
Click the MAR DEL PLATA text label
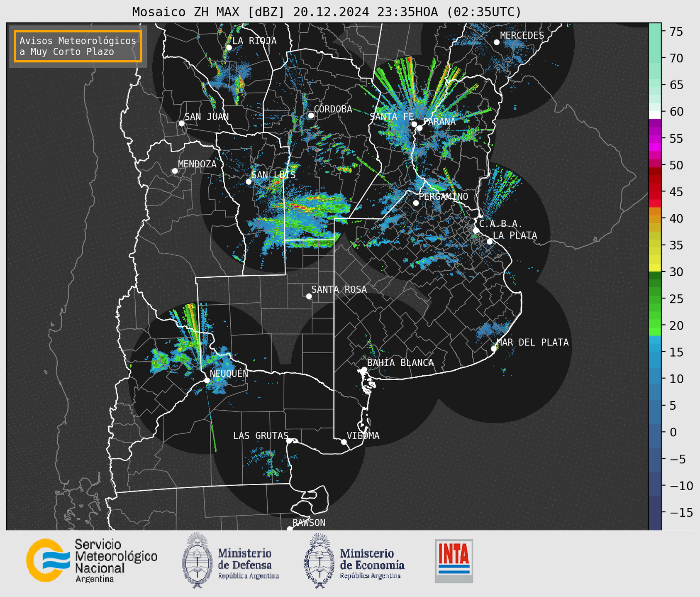[x=532, y=343]
